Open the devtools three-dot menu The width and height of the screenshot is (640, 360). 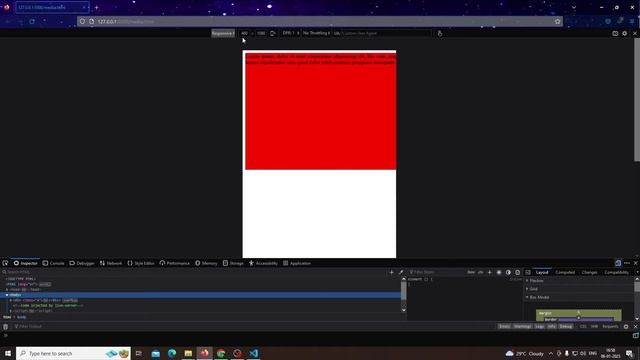[627, 263]
